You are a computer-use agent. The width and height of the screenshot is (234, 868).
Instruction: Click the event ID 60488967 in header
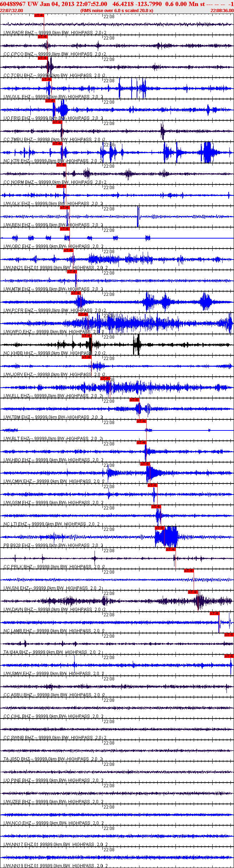[x=13, y=4]
